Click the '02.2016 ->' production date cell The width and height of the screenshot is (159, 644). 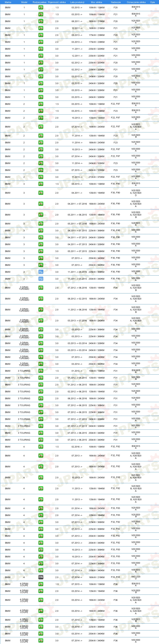click(77, 447)
